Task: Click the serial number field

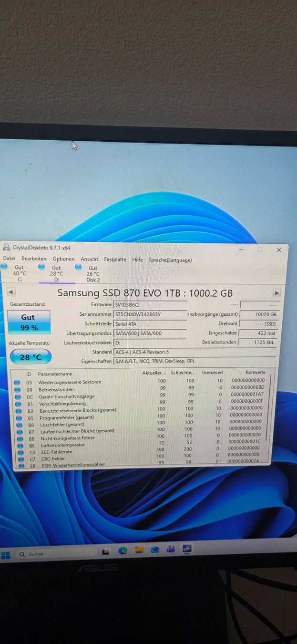Action: (x=150, y=315)
